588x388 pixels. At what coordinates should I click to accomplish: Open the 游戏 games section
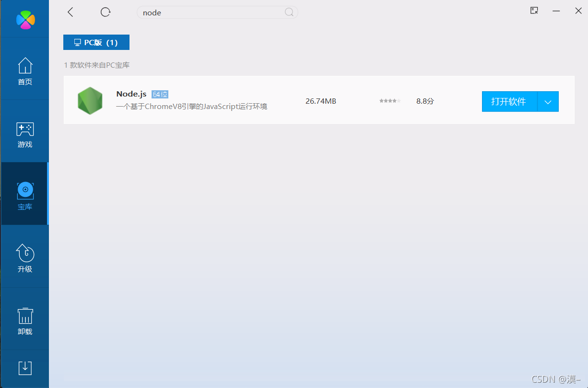(25, 135)
